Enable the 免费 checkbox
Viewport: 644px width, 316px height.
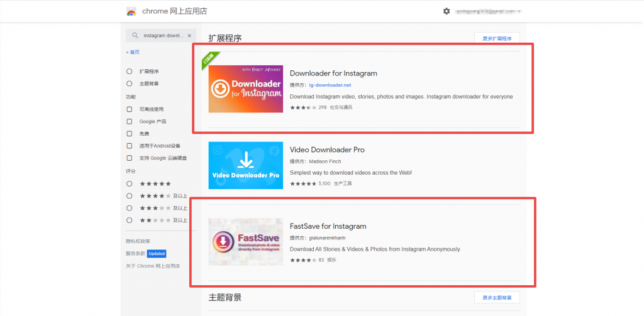click(x=130, y=134)
